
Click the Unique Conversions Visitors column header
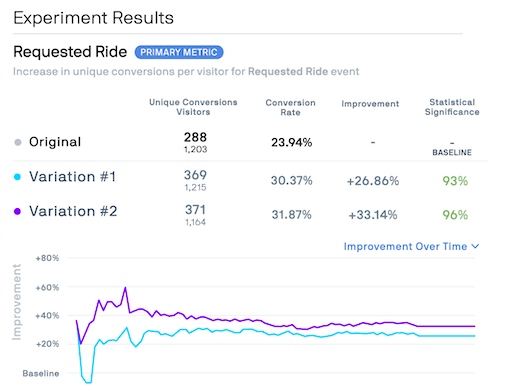point(193,107)
